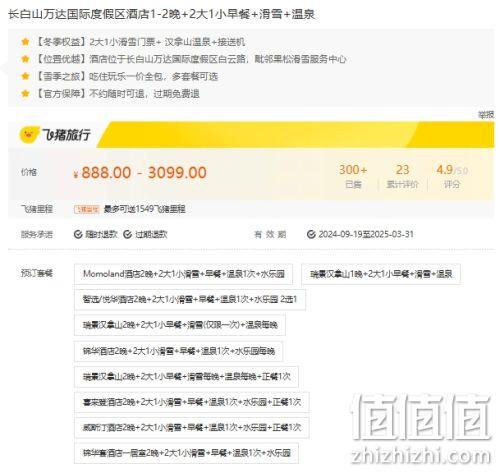Choose 智选/悦华酒店2晚 2选1 package
This screenshot has height=473, width=500.
190,299
